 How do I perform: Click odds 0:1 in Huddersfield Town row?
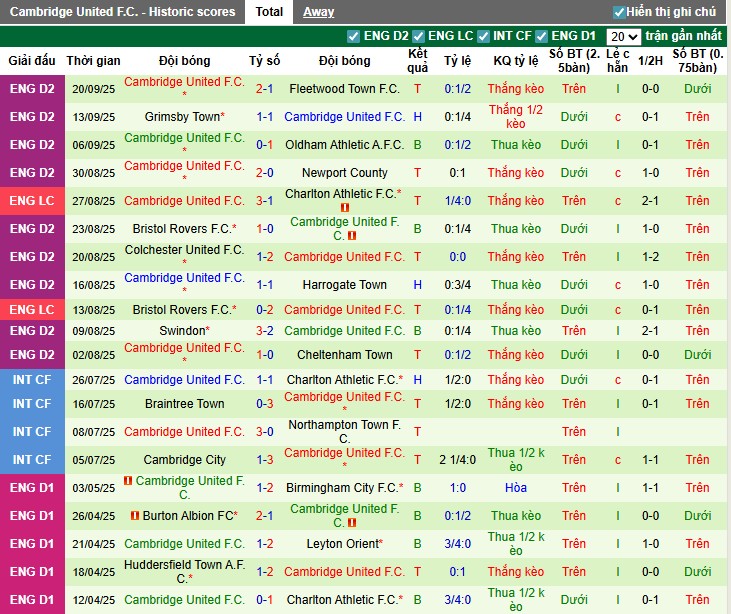457,572
